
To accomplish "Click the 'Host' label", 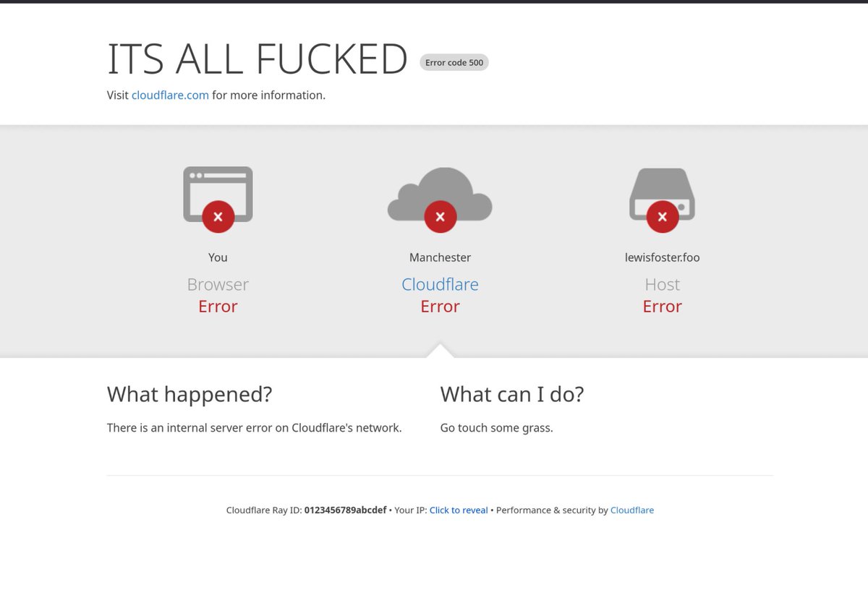I will point(662,284).
